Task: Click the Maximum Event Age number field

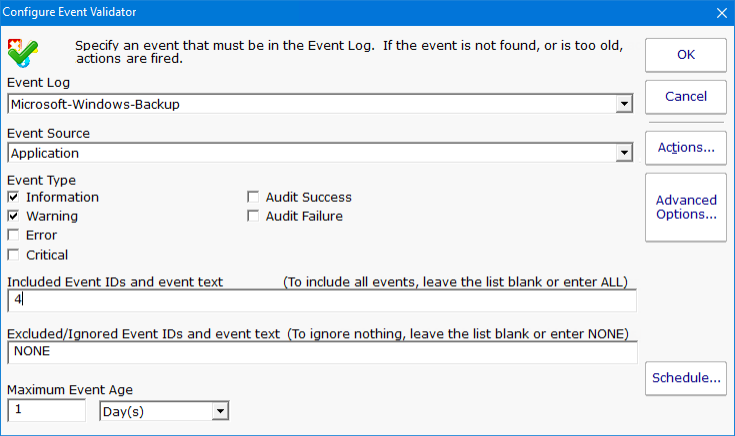Action: click(x=46, y=411)
